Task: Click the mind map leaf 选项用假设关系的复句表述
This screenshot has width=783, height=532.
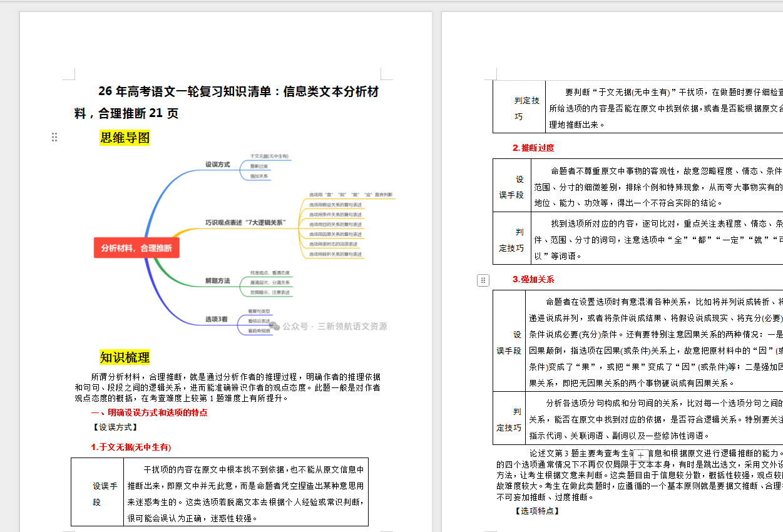Action: [335, 205]
